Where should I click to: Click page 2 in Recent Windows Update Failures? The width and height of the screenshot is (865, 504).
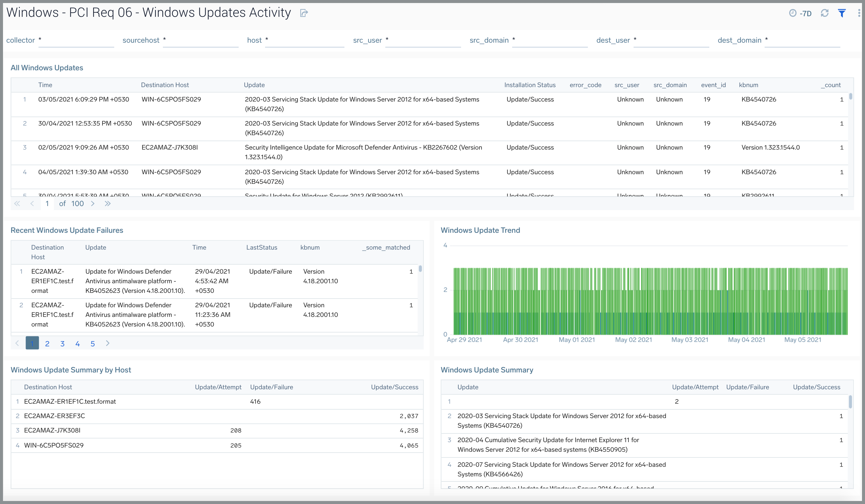[47, 344]
